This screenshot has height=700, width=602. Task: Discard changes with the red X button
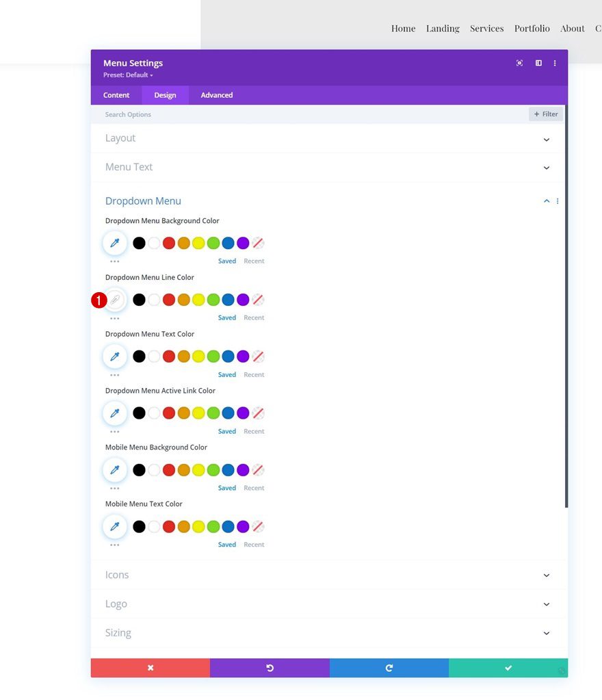tap(150, 667)
